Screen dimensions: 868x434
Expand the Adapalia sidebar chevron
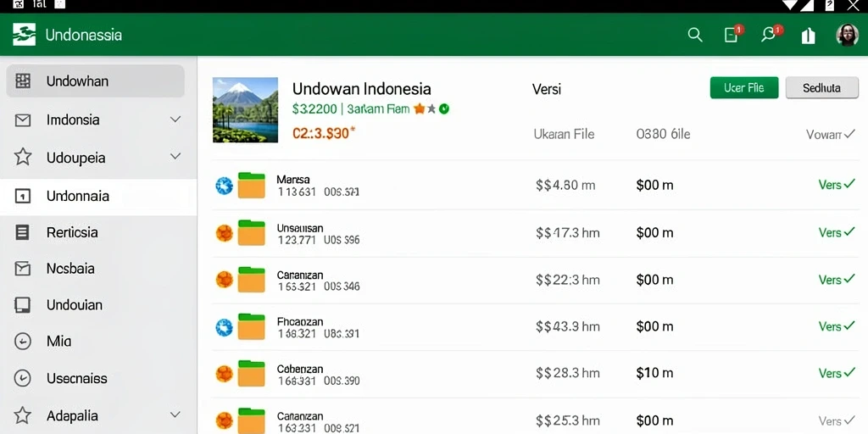tap(175, 415)
